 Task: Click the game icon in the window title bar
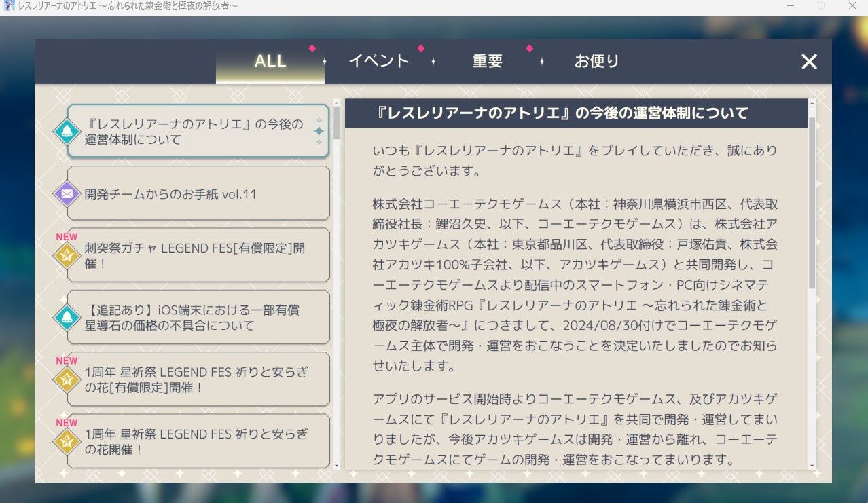[x=9, y=5]
